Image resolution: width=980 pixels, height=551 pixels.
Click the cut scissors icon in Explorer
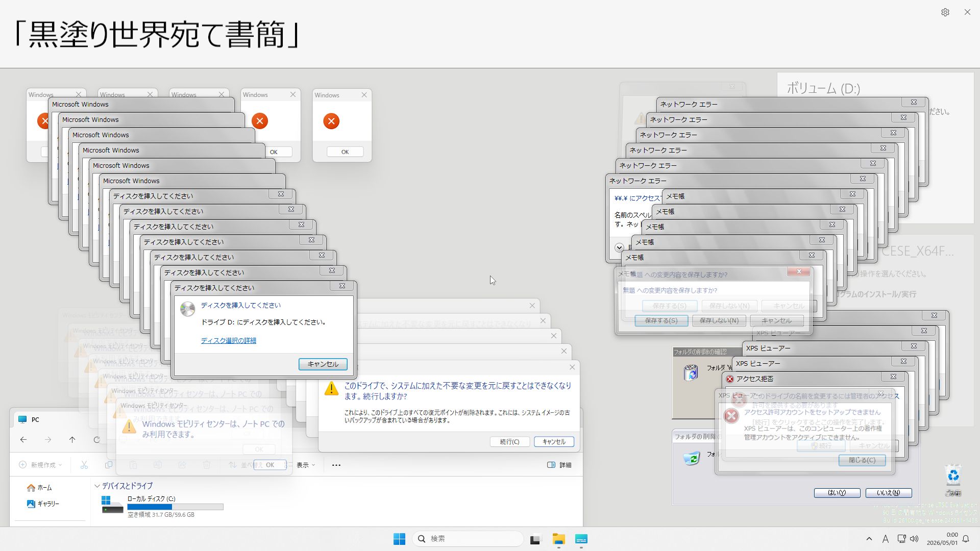(84, 465)
